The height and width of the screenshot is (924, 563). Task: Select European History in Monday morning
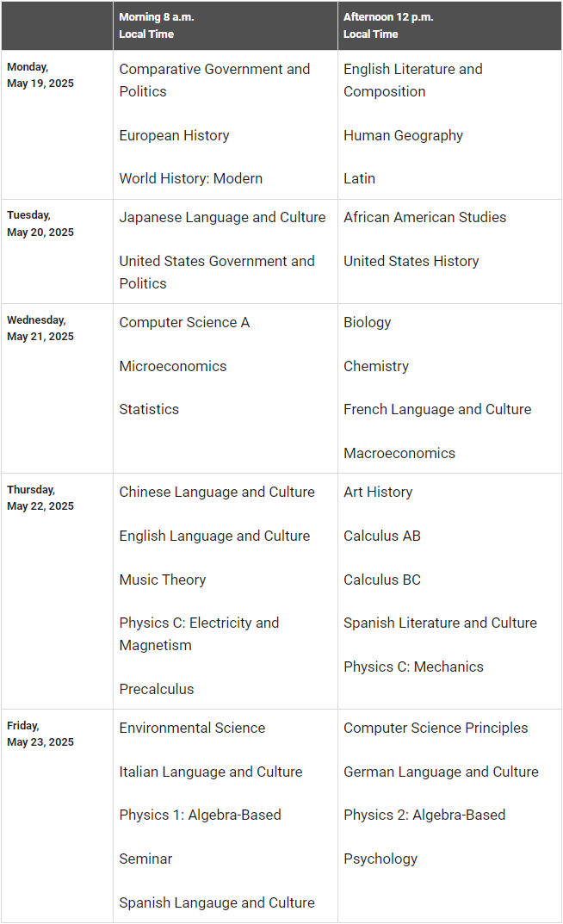pyautogui.click(x=174, y=135)
